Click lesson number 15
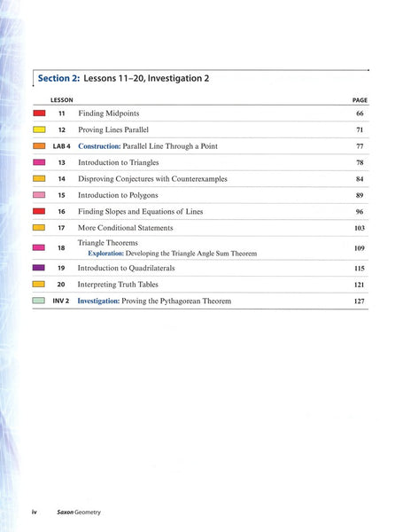Viewport: 395px width, 532px height. [x=61, y=195]
